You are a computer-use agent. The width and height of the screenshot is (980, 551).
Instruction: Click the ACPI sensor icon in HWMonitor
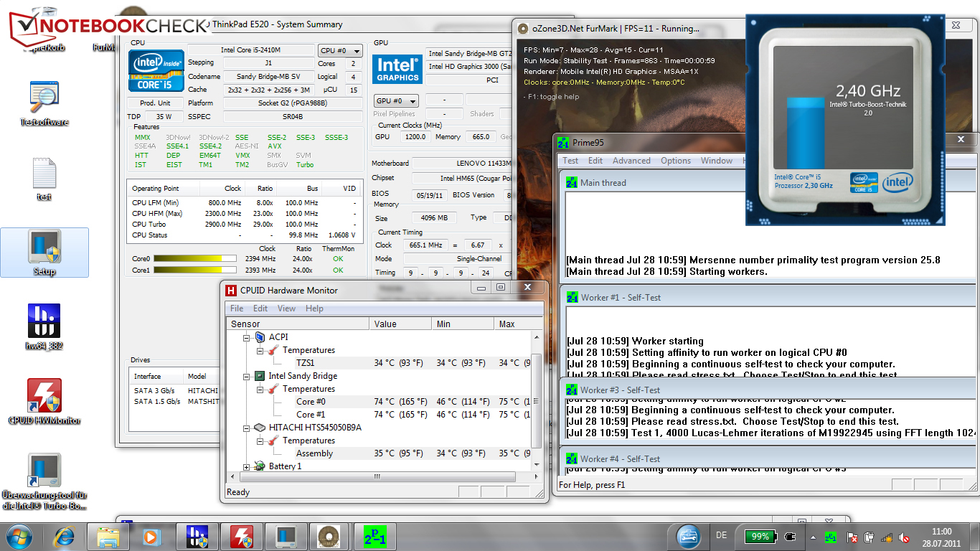(260, 337)
